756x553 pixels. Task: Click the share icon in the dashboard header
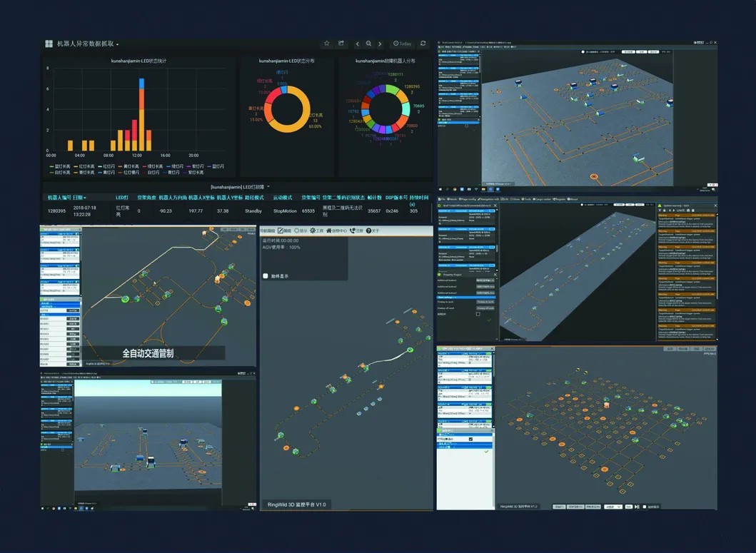(x=341, y=43)
